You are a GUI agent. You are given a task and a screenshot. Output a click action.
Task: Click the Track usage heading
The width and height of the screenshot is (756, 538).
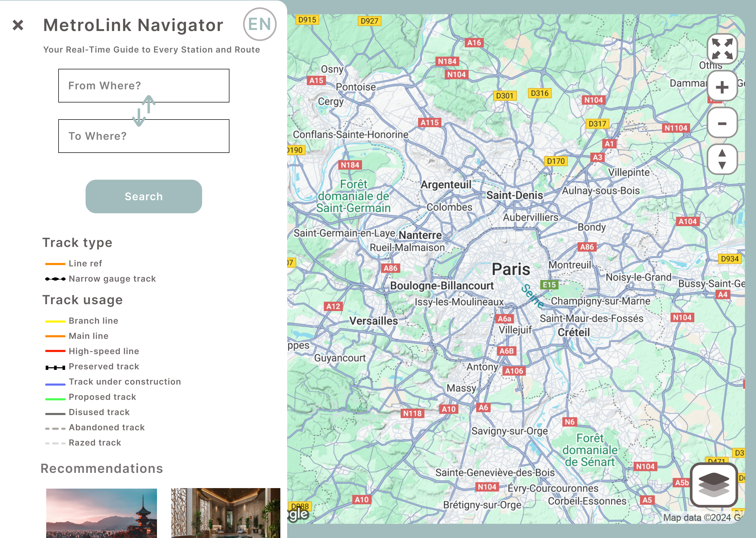82,300
